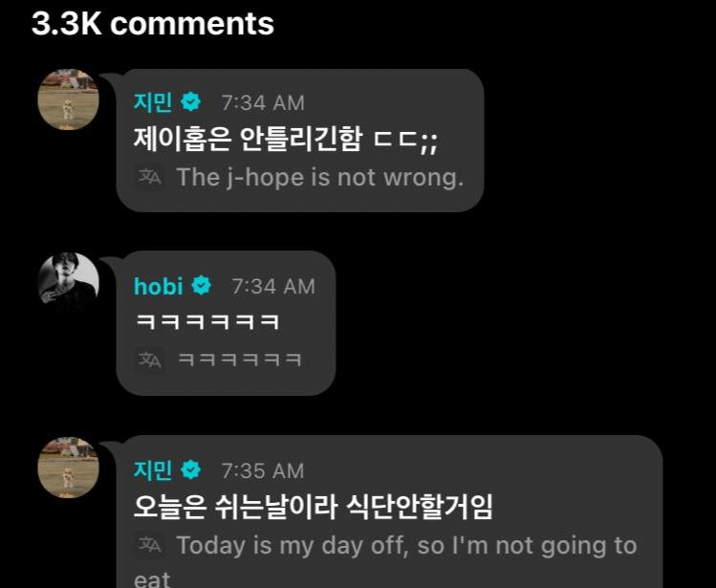The width and height of the screenshot is (716, 588).
Task: Select the comment text 제이홉은 안틀리긴함 ㄷㄷ;;
Action: click(287, 139)
